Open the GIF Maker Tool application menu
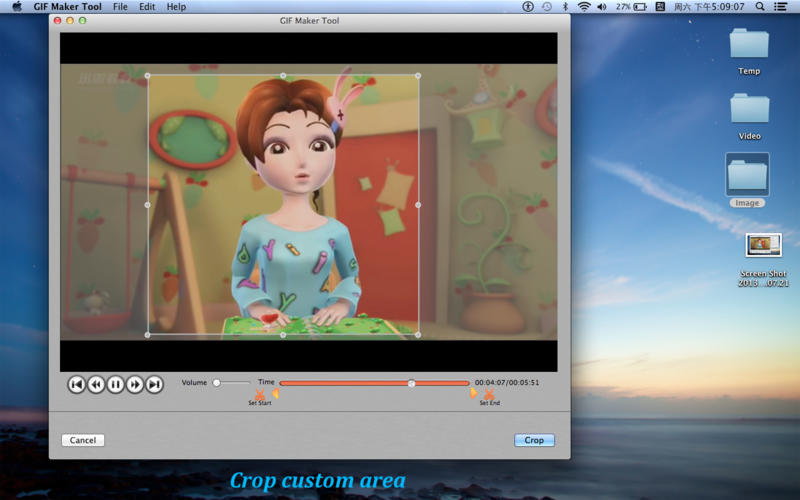The height and width of the screenshot is (500, 800). point(67,7)
